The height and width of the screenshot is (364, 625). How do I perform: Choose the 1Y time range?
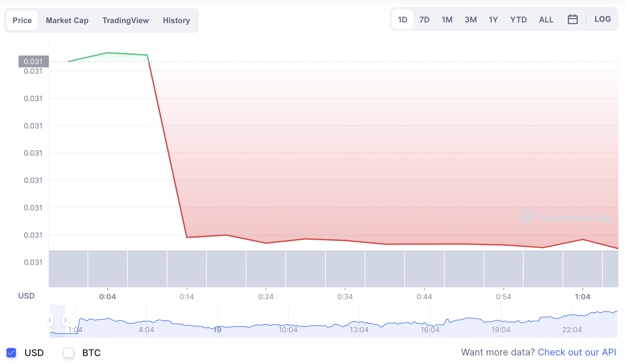(493, 20)
